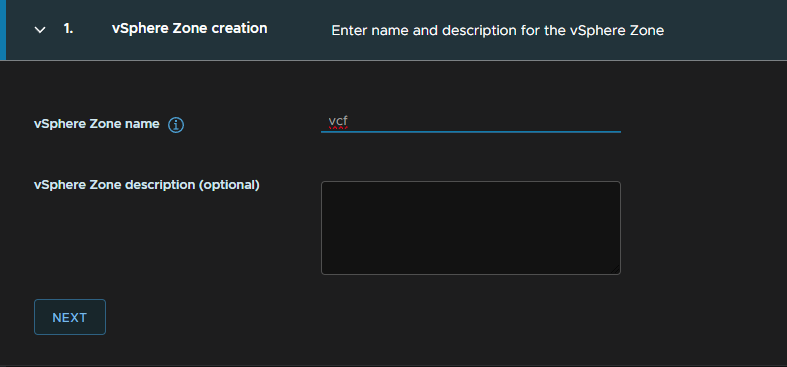The image size is (787, 367).
Task: Click the "vSphere Zone description (optional)" label
Action: coord(147,185)
